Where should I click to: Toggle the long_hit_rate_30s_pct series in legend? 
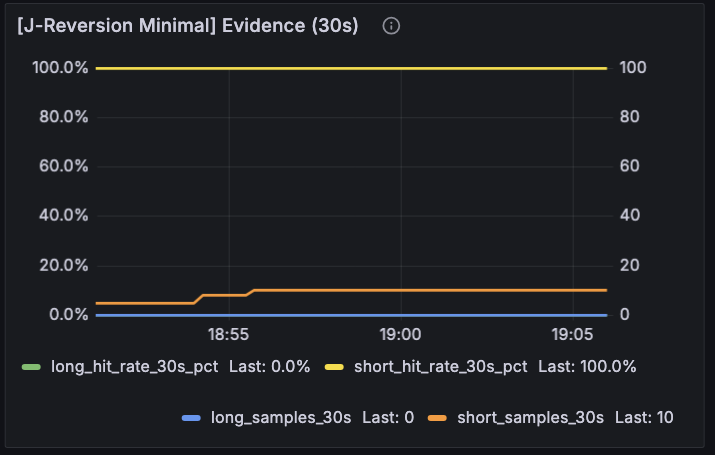[x=134, y=367]
